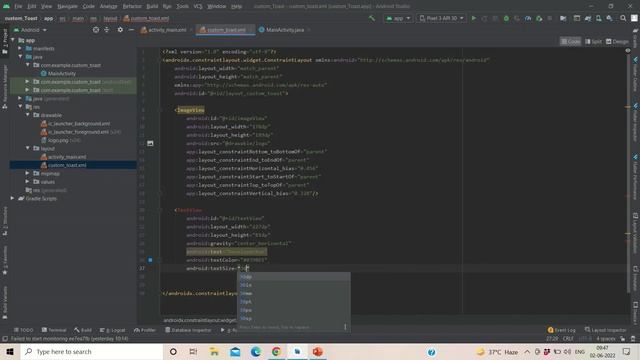Open the Build menu
This screenshot has height=360, width=640.
[x=152, y=6]
